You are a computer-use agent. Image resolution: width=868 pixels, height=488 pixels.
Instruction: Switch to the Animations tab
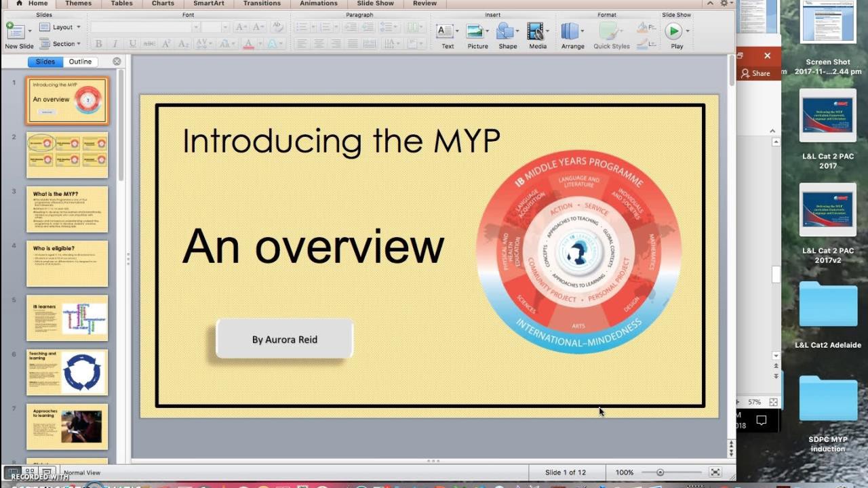point(318,3)
